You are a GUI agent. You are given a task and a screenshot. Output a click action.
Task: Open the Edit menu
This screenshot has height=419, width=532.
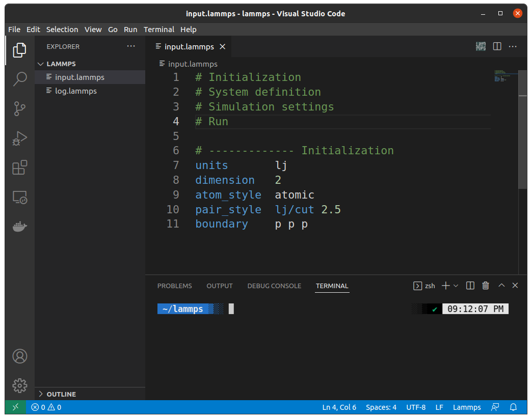[33, 30]
